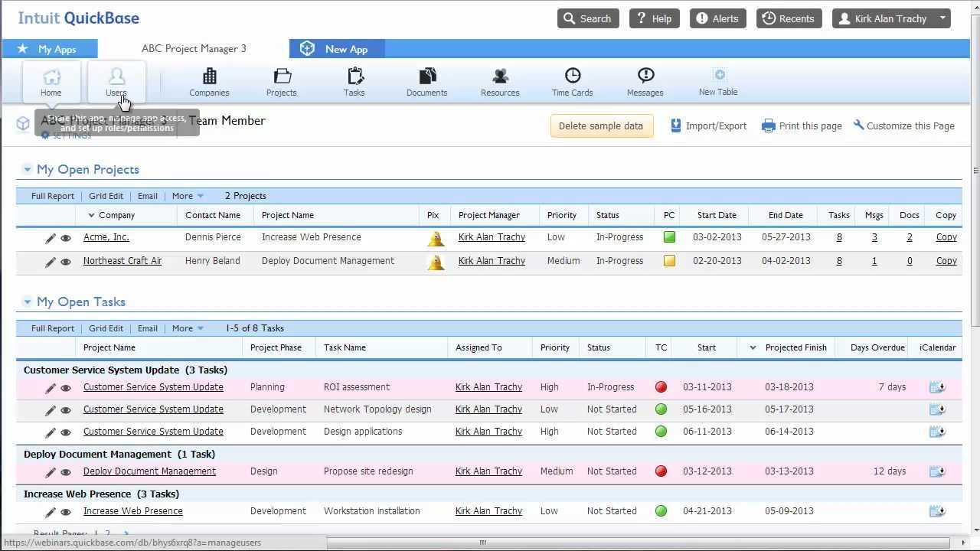980x551 pixels.
Task: Select the ABC Project Manager 3 tab
Action: 194,49
